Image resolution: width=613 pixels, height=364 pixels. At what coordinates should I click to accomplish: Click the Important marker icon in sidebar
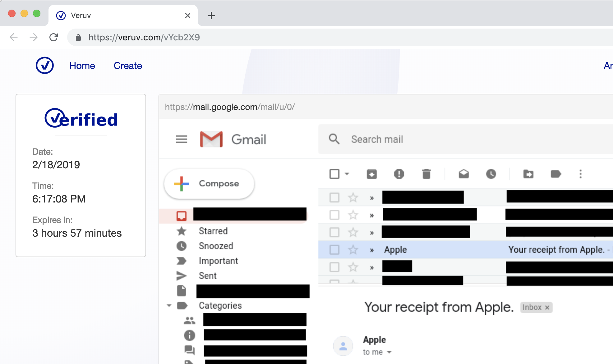(x=182, y=261)
